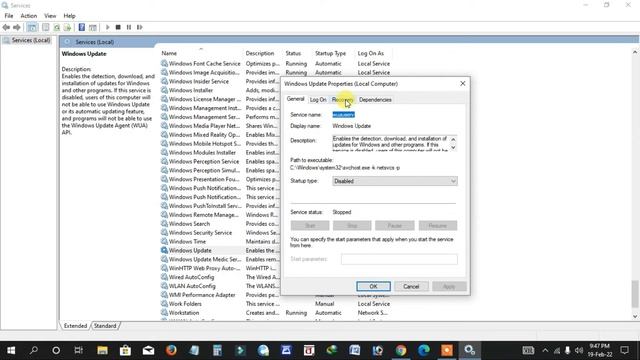This screenshot has width=640, height=360.
Task: Click the Start Service play icon
Action: [x=108, y=27]
